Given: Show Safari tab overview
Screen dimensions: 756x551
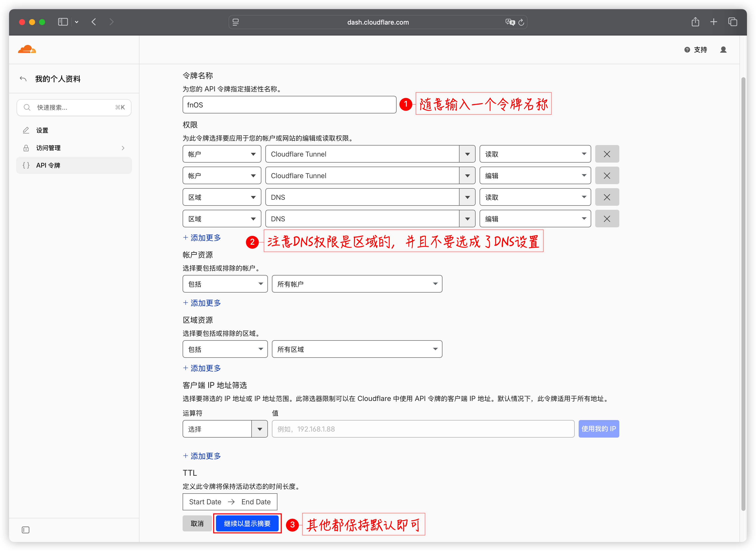Looking at the screenshot, I should tap(733, 22).
